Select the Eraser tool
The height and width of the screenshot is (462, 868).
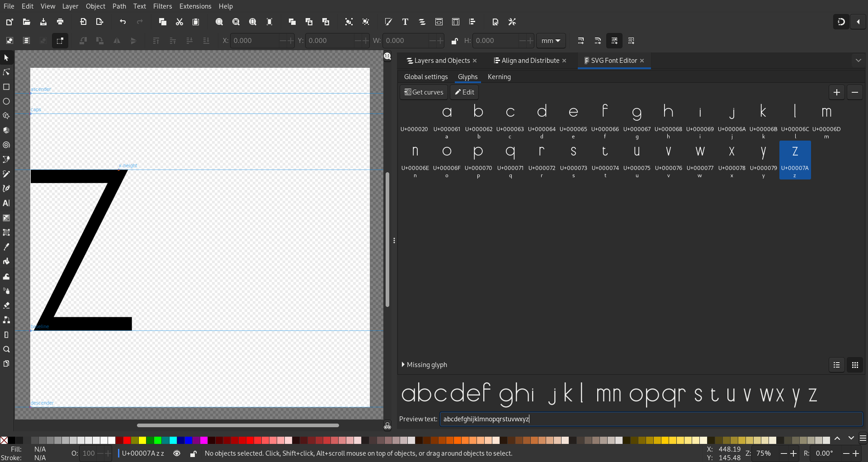6,305
